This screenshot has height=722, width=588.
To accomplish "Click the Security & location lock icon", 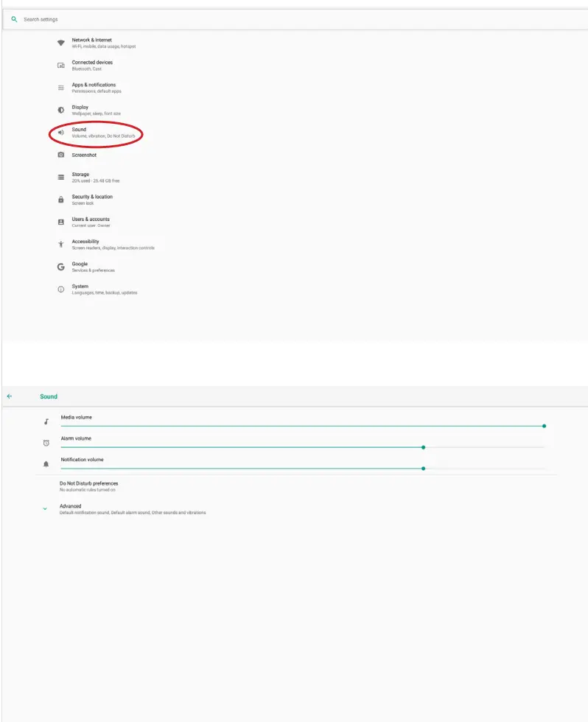I will click(60, 200).
